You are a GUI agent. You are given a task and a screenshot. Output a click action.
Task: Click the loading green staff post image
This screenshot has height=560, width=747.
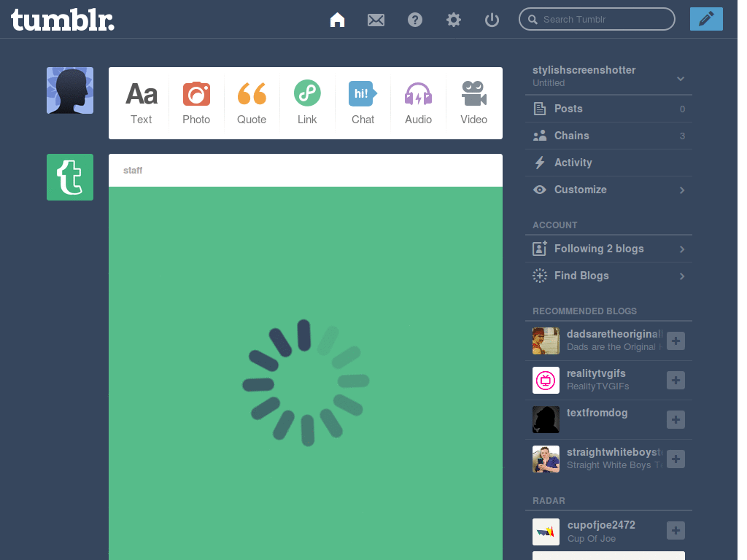pos(306,373)
